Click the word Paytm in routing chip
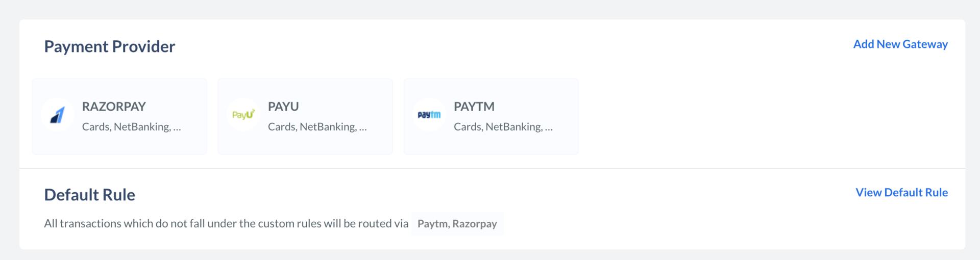The width and height of the screenshot is (980, 260). [432, 224]
